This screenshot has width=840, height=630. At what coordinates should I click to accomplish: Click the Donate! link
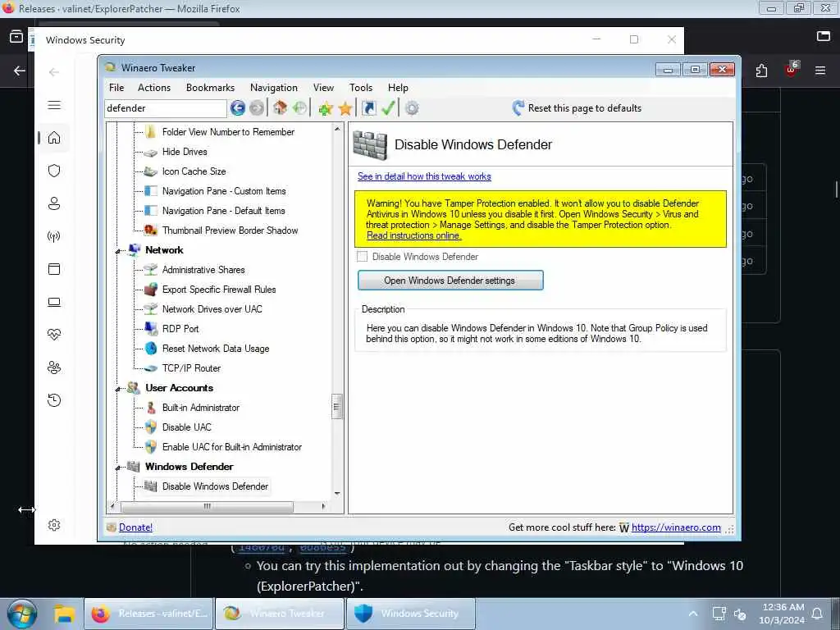pos(135,527)
